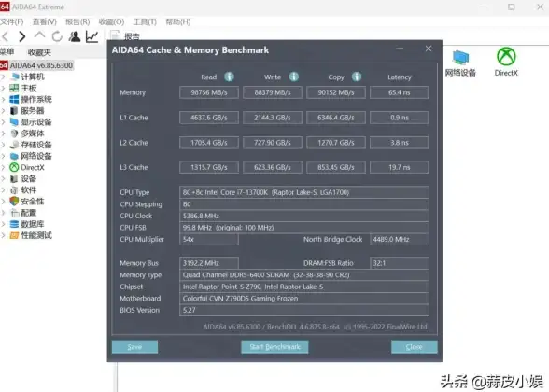Click the Memory Latency 65.4 ns field

tap(400, 92)
